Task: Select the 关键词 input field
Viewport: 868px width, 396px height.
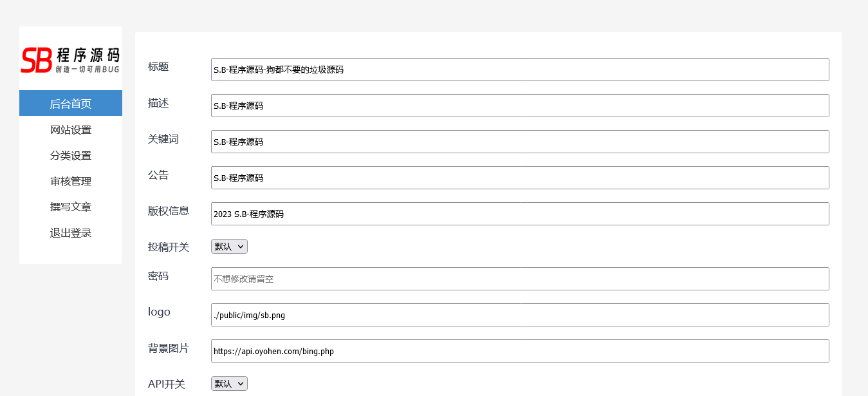Action: pyautogui.click(x=519, y=142)
